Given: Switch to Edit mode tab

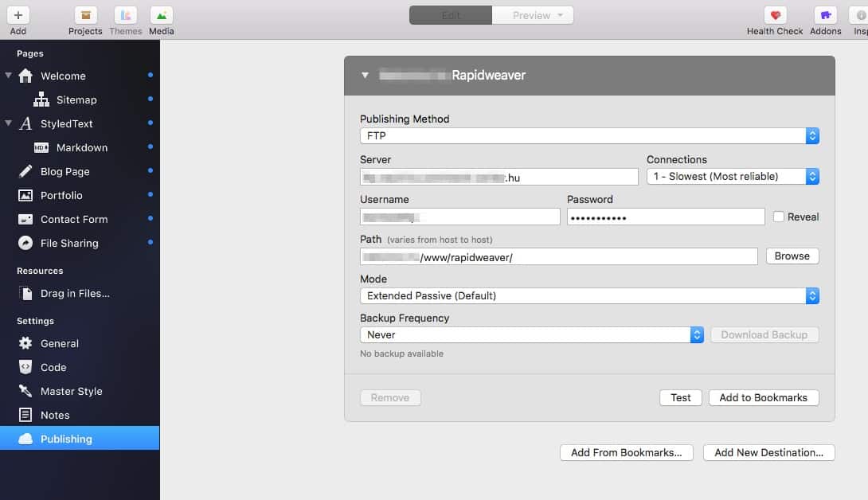Looking at the screenshot, I should (451, 15).
